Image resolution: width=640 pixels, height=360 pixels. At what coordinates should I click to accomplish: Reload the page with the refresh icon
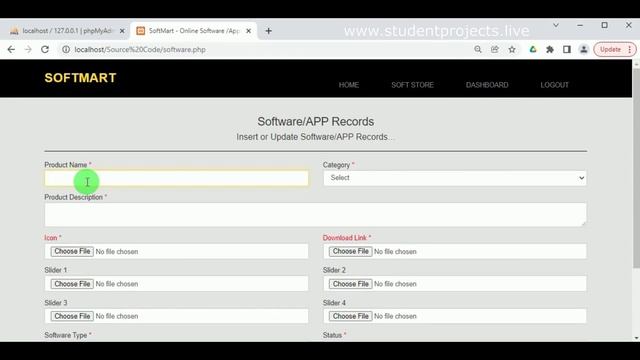point(45,49)
